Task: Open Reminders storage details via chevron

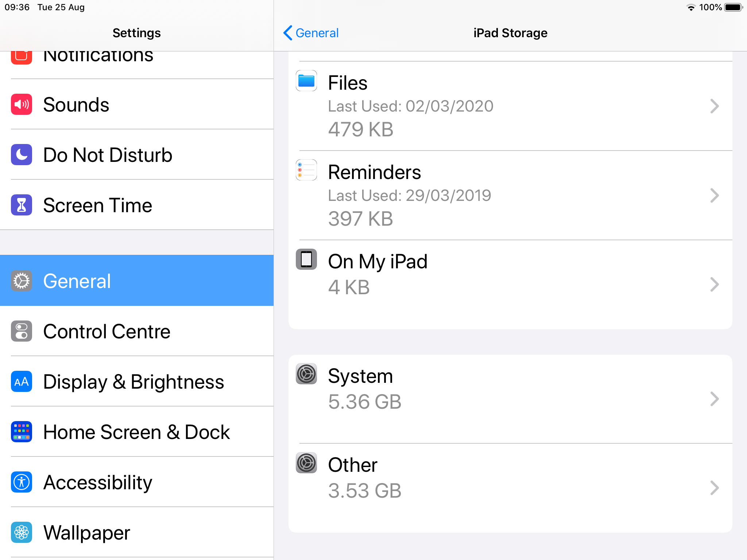Action: tap(714, 196)
